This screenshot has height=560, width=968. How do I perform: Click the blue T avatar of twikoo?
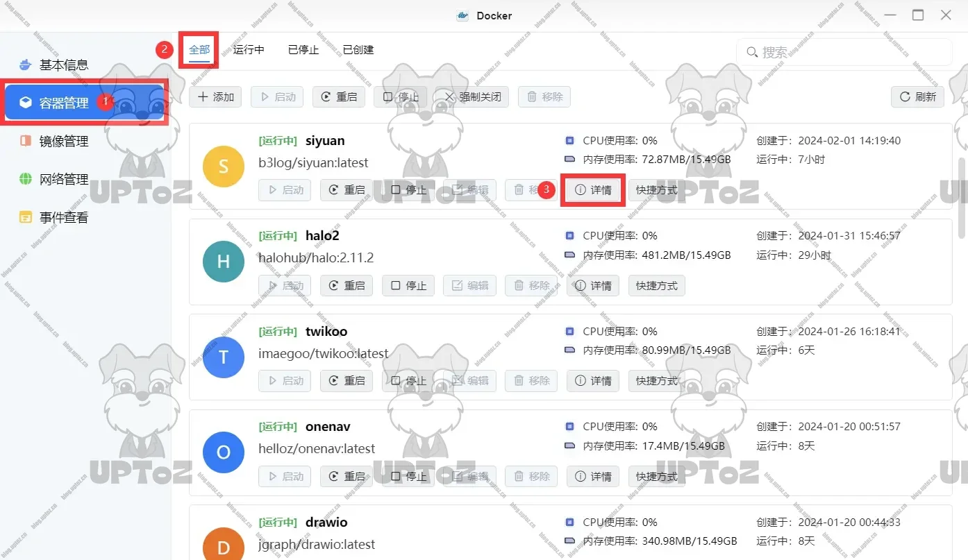pos(224,357)
